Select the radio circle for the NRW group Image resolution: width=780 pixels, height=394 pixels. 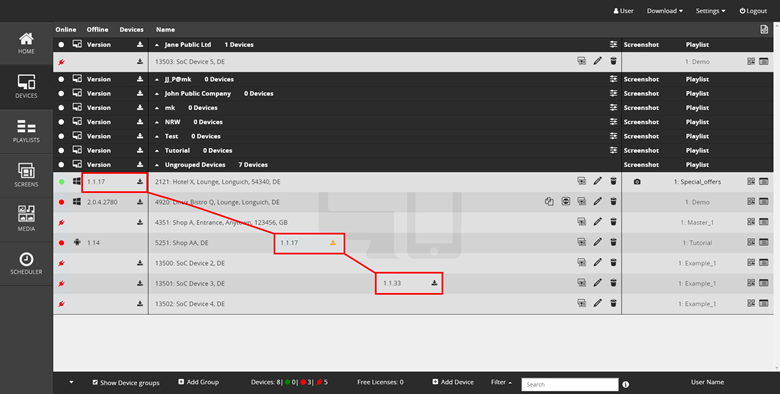click(x=61, y=122)
